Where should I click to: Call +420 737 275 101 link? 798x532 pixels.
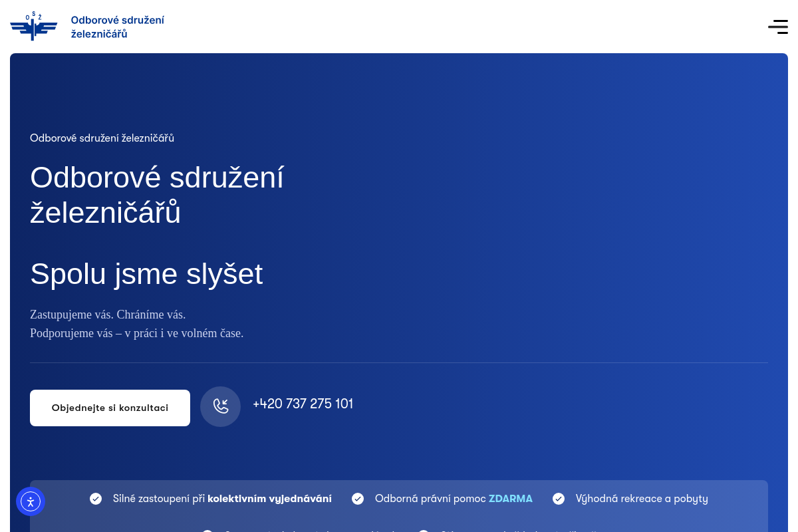pos(303,404)
